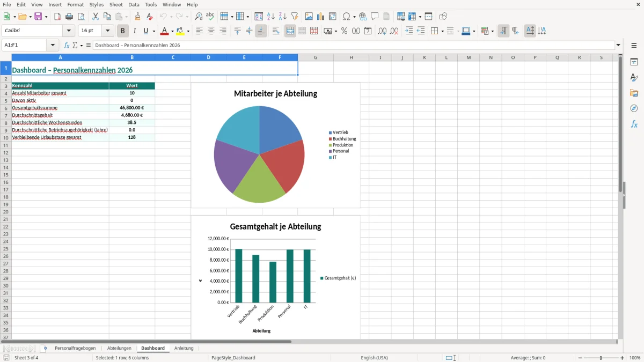Open the underline style dropdown arrow

[x=153, y=31]
